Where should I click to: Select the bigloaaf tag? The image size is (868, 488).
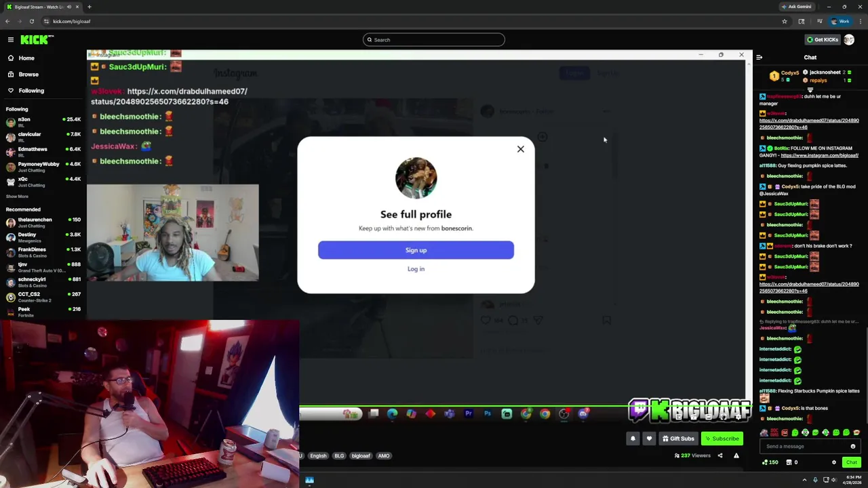pos(361,455)
